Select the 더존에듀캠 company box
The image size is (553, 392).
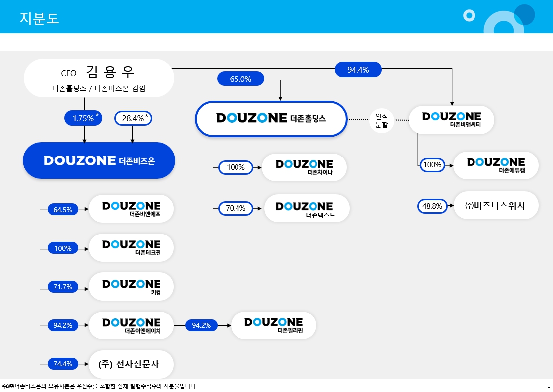pos(496,165)
